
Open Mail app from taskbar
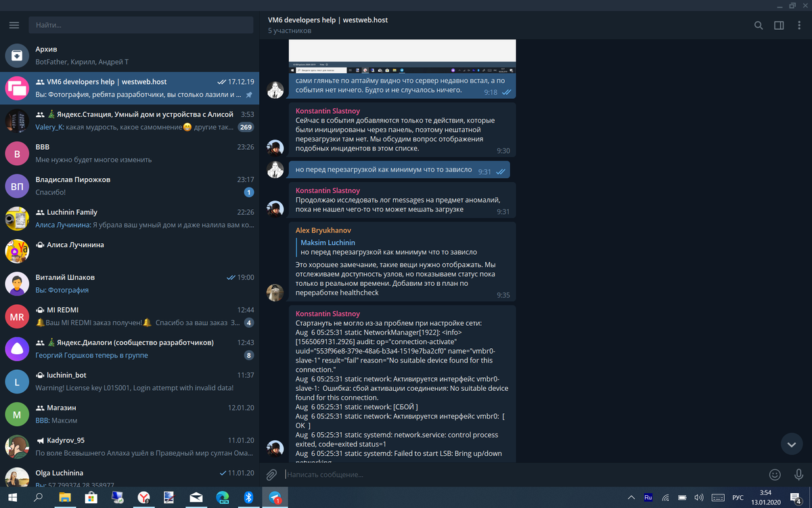point(196,498)
